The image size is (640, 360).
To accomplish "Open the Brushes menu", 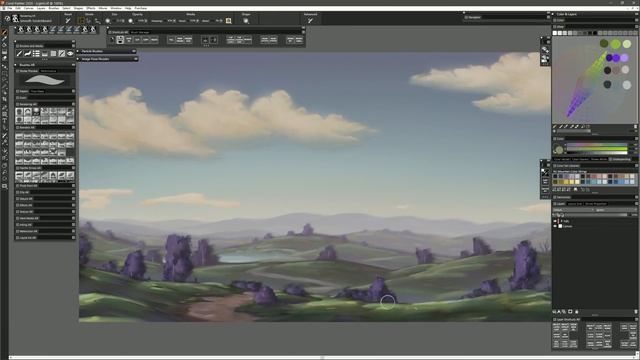I will point(54,8).
